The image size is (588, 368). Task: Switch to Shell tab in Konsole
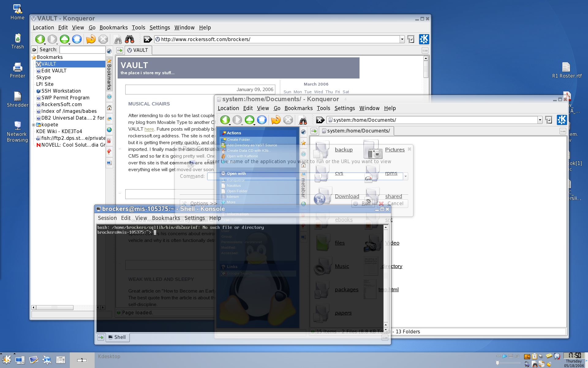118,337
